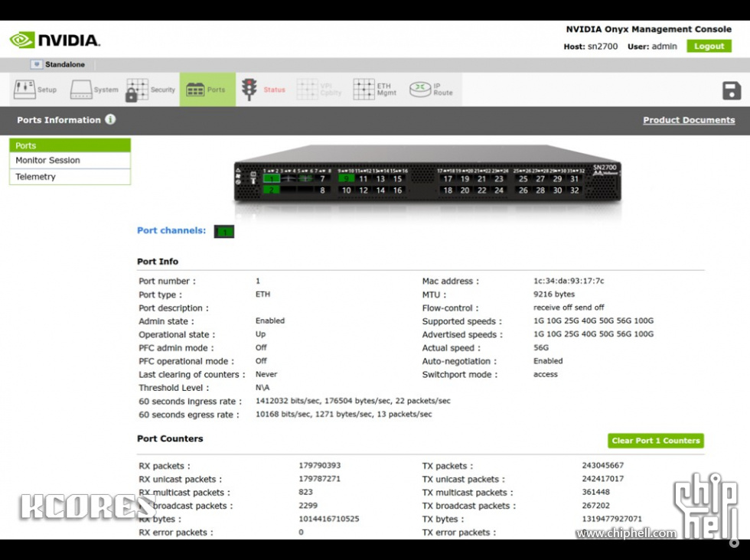Click Supported speeds value list

click(x=593, y=321)
